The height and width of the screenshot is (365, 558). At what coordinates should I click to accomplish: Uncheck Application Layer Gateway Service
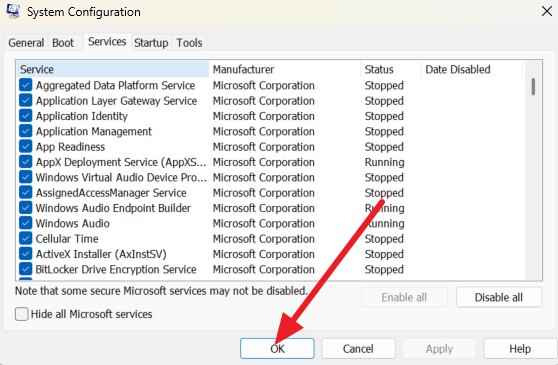point(25,100)
